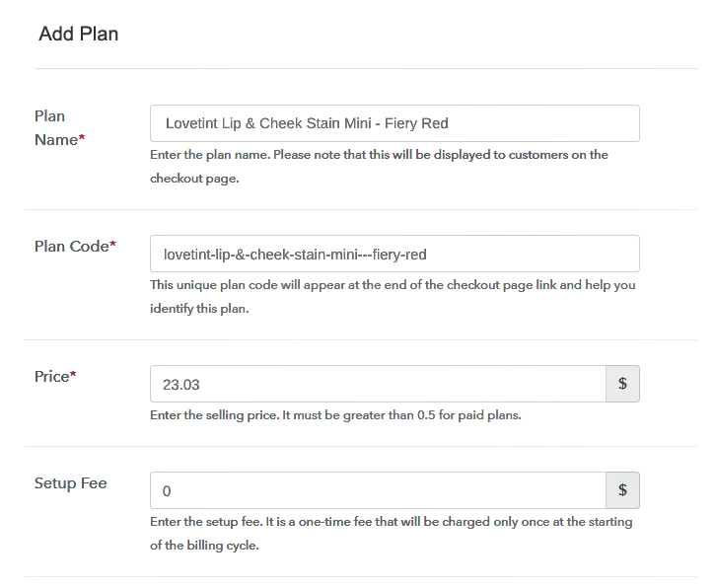The image size is (716, 588).
Task: Click the 'Enter the setup fee' help text
Action: (392, 533)
